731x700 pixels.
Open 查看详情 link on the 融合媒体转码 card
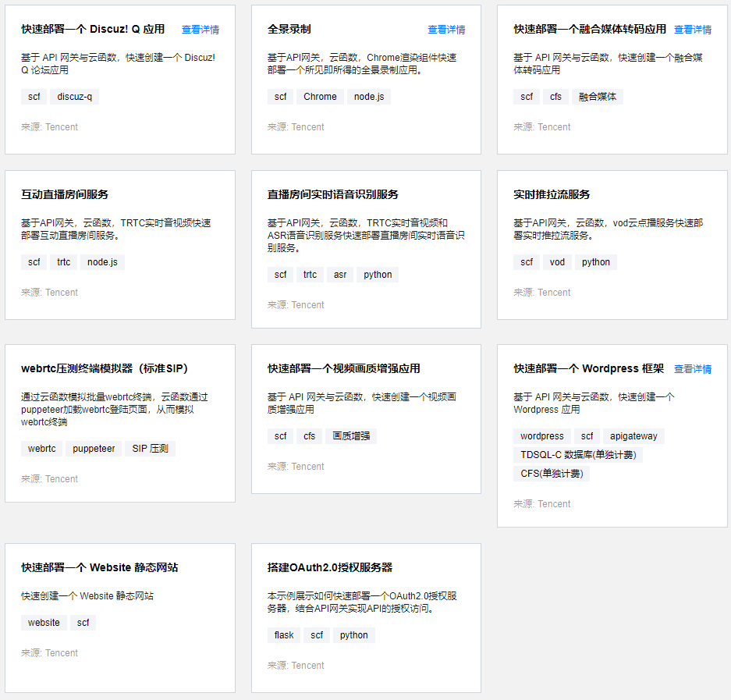click(693, 30)
